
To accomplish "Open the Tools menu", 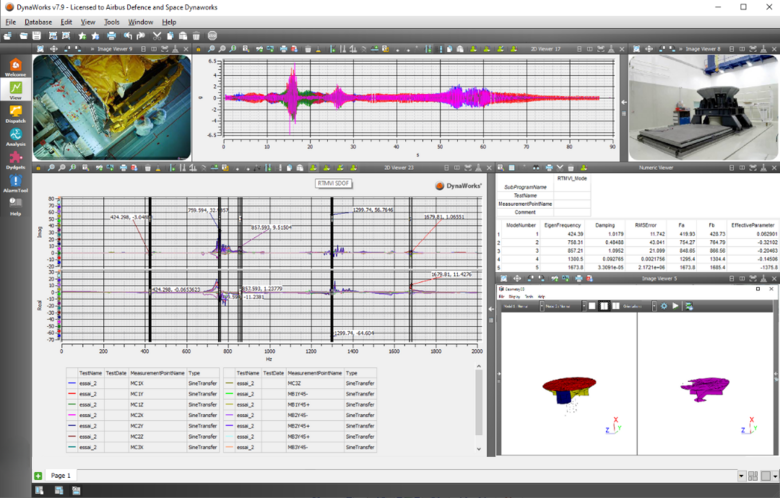I will [111, 22].
